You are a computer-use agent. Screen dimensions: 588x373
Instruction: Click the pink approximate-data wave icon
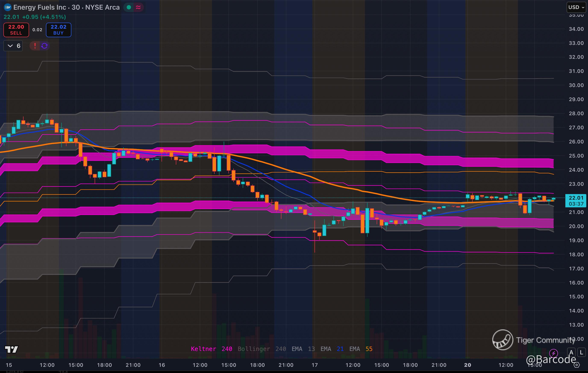click(138, 7)
